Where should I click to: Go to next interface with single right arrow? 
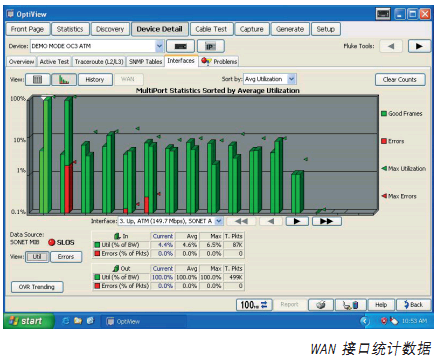297,221
